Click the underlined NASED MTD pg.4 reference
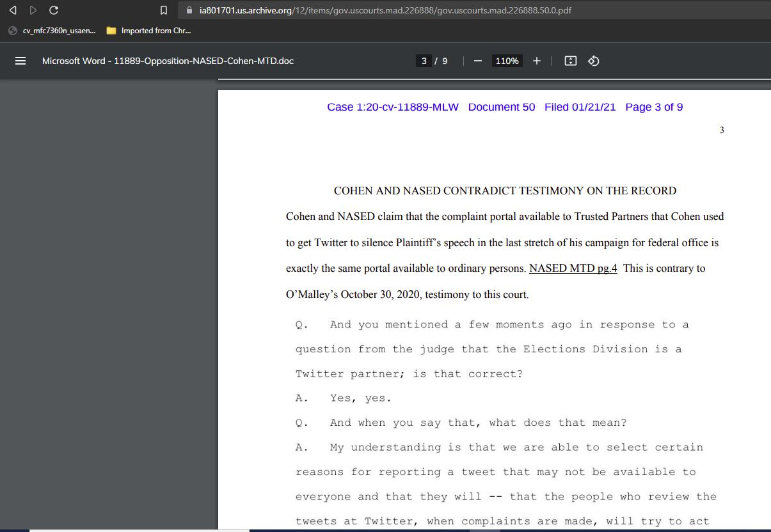 coord(573,269)
